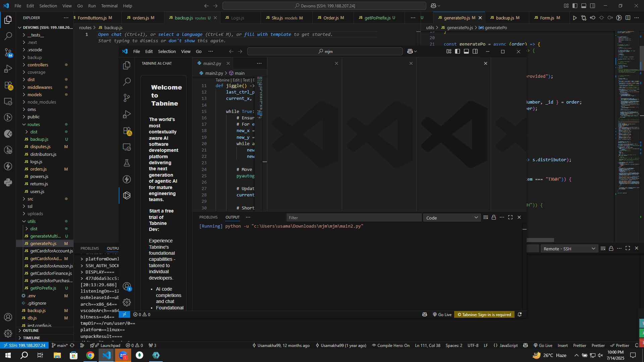Toggle Compile Hero: On in status bar
Screen dimensions: 644x362
click(391, 346)
